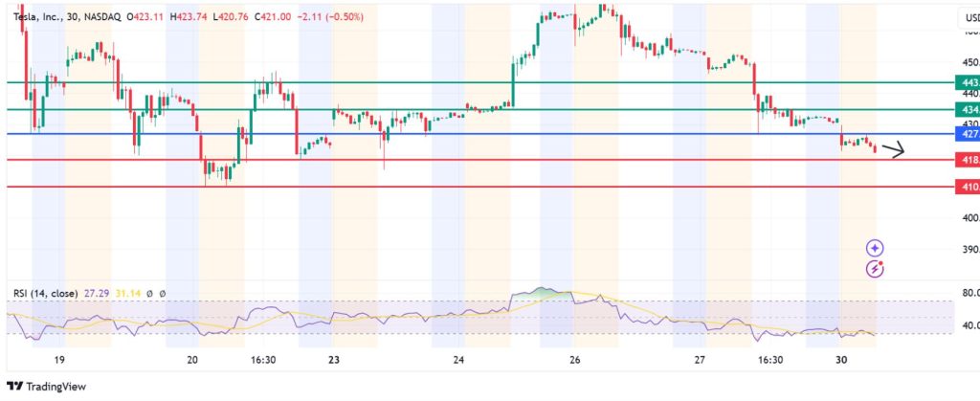980x401 pixels.
Task: Click the date 19 on time axis
Action: pos(59,361)
